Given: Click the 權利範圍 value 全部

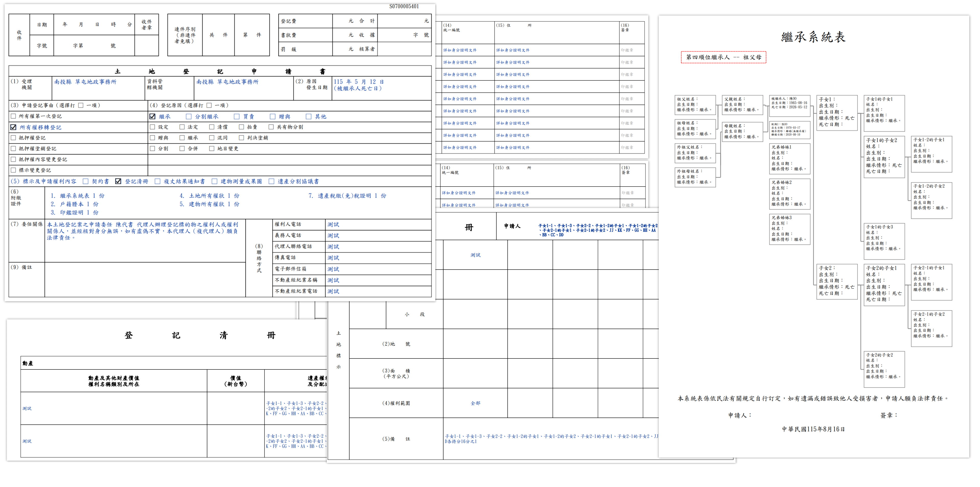Looking at the screenshot, I should coord(475,403).
